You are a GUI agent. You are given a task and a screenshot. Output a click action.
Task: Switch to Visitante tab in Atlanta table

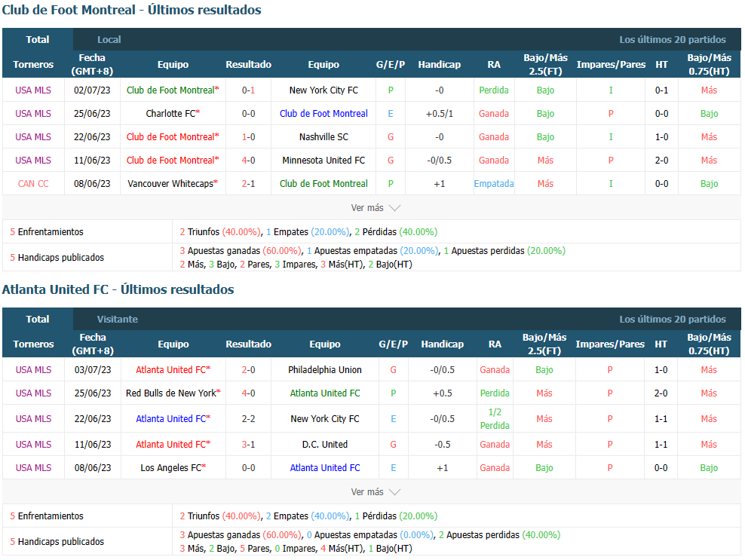coord(118,319)
